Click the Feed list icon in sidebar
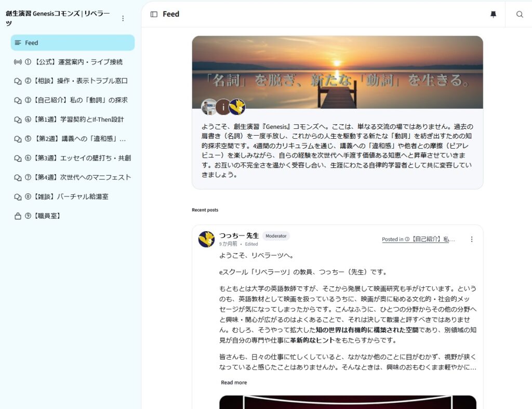 (18, 43)
